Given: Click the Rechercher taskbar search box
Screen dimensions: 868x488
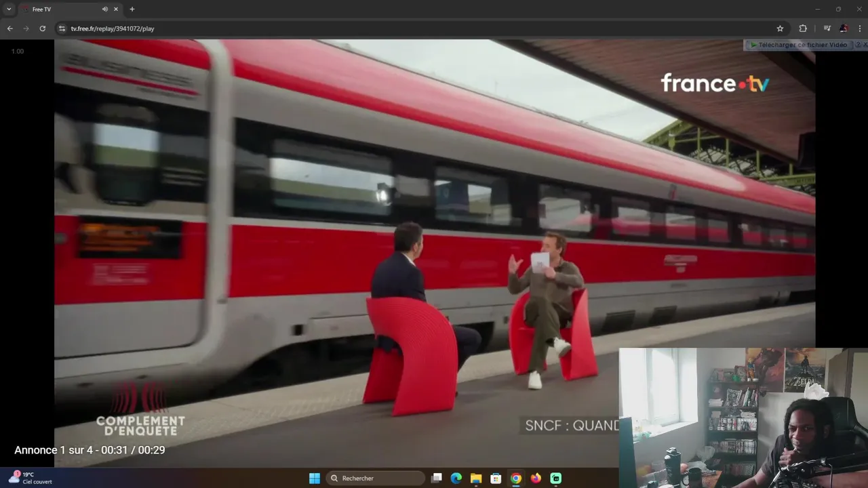Looking at the screenshot, I should (376, 479).
